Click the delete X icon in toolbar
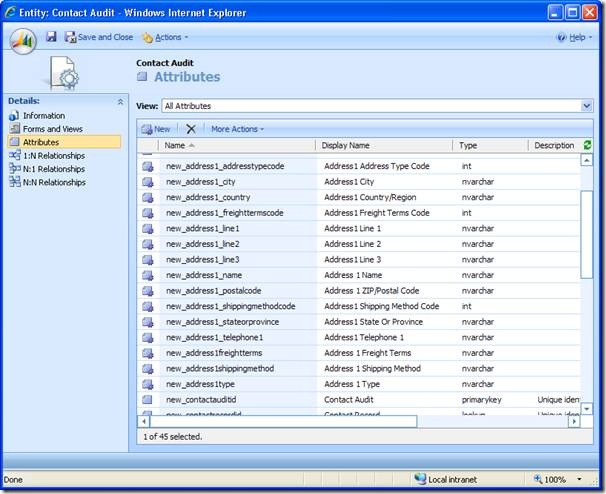This screenshot has width=606, height=494. pos(191,129)
